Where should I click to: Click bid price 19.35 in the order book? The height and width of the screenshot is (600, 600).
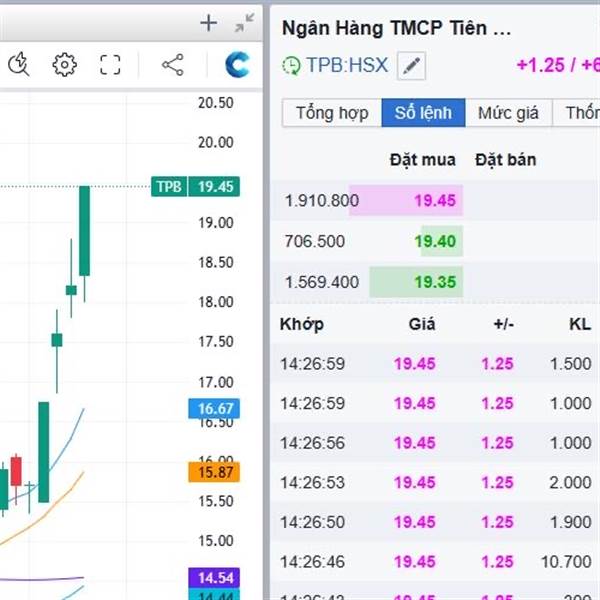click(x=435, y=282)
